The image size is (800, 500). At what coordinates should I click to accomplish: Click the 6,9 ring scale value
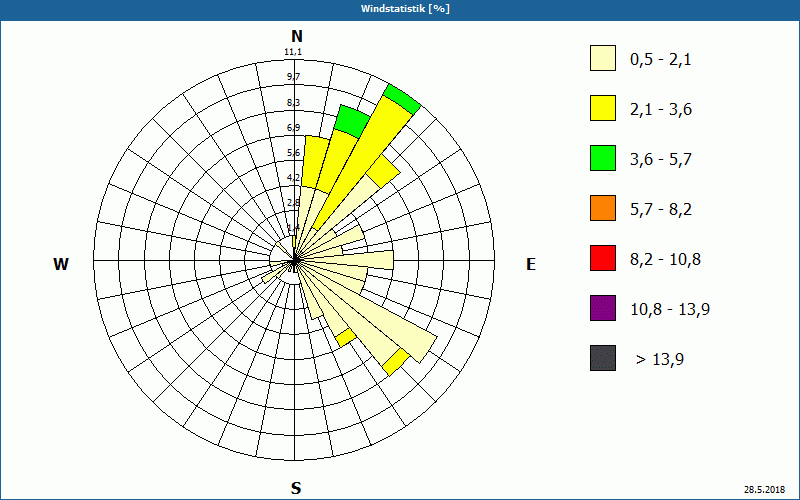(x=293, y=128)
